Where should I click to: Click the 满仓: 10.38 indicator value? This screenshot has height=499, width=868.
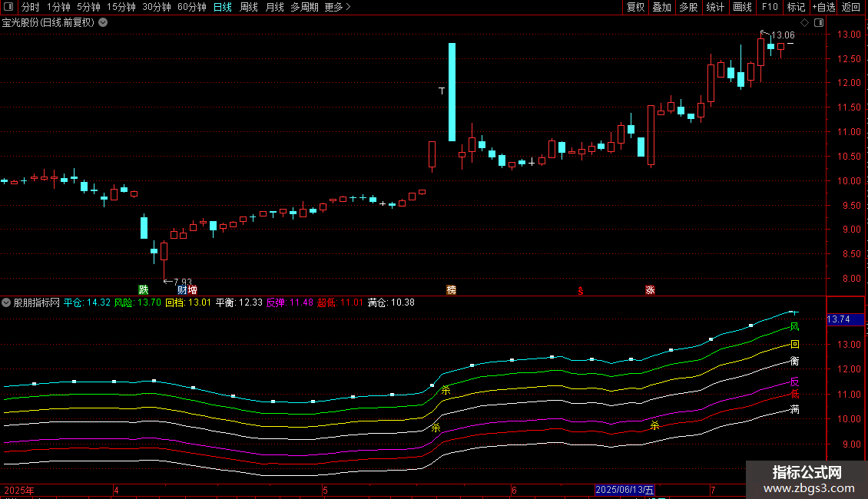coord(391,302)
